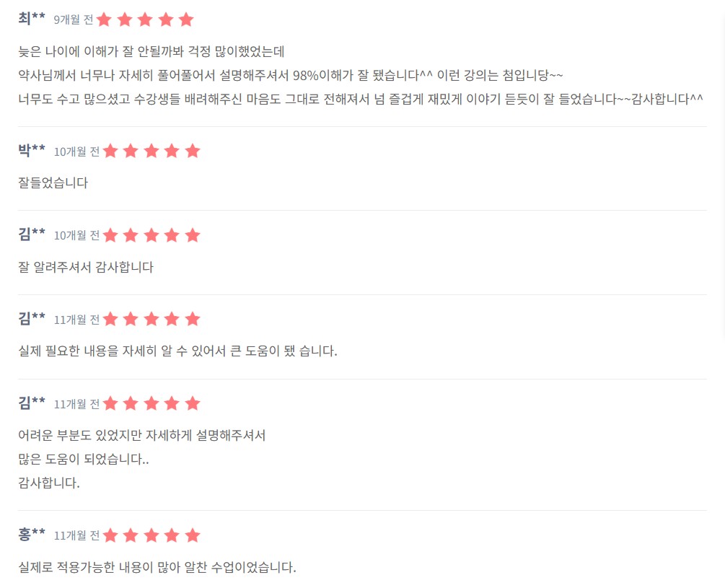
Task: Click review text 잘 알려주셔서 감사합니다
Action: click(x=86, y=267)
